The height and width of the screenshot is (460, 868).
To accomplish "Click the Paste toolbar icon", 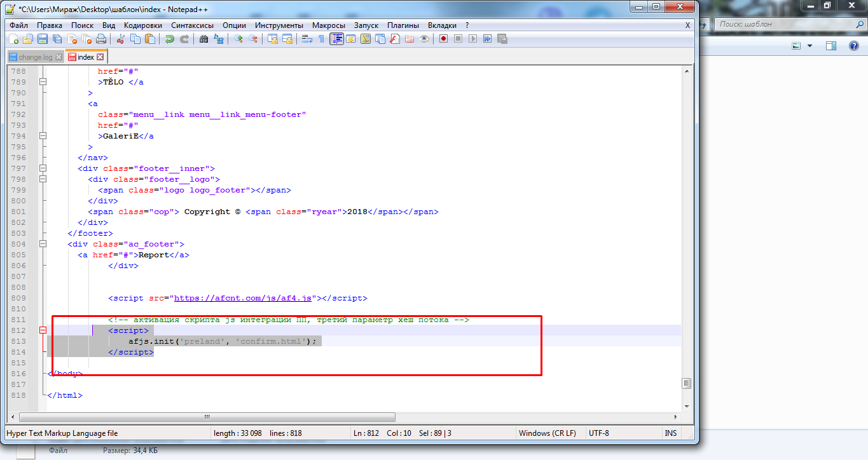I will (149, 39).
